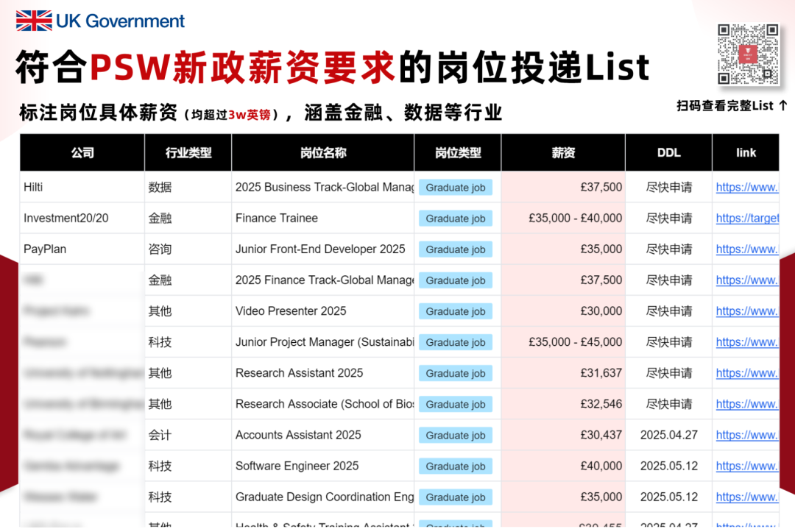The width and height of the screenshot is (795, 532).
Task: Open the Investment20/20 target link
Action: [747, 218]
